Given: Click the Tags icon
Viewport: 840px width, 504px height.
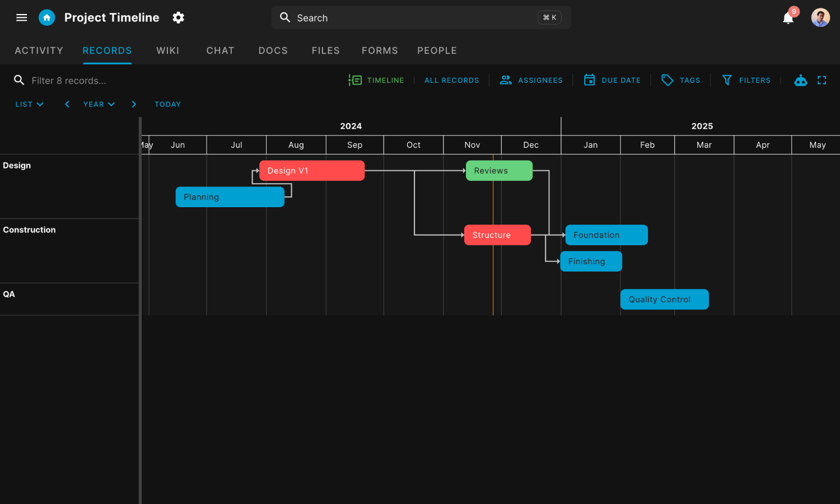Looking at the screenshot, I should (667, 80).
